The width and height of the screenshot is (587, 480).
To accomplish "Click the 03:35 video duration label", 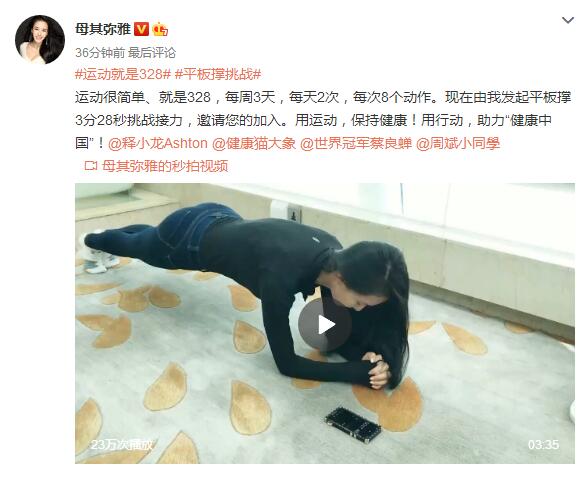I will click(x=543, y=444).
